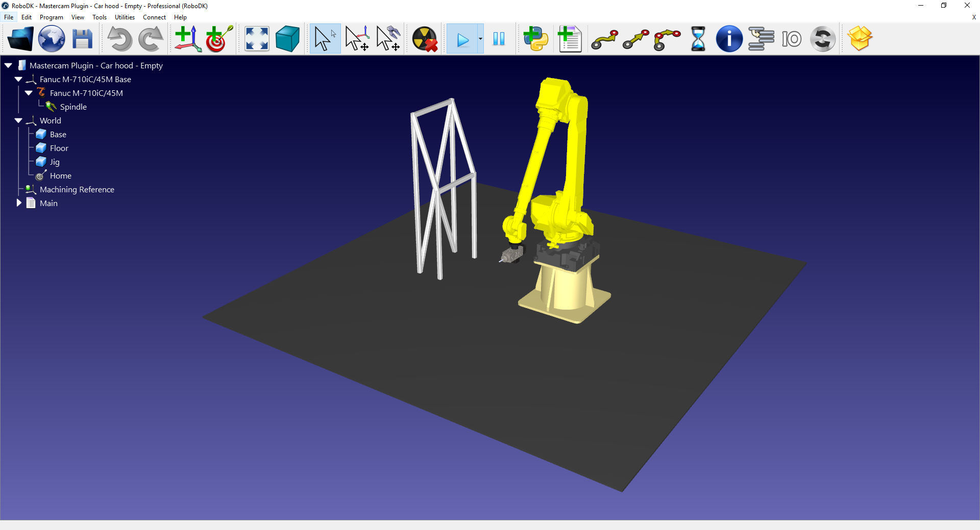Select the Spindle item in the tree
980x530 pixels.
73,107
